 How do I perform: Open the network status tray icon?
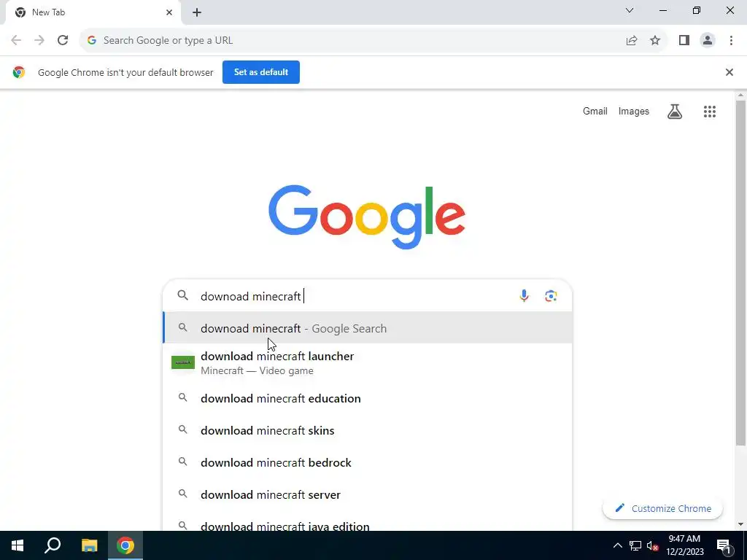[x=635, y=545]
